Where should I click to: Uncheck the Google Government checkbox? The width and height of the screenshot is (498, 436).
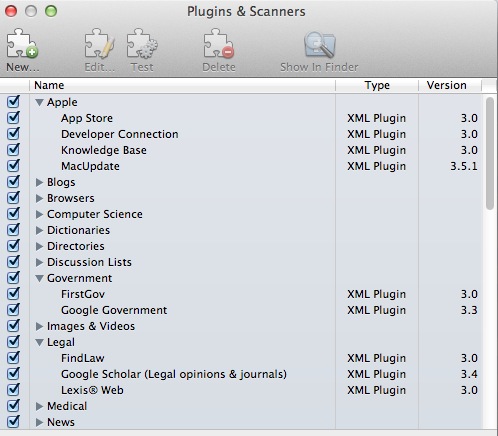pos(13,310)
